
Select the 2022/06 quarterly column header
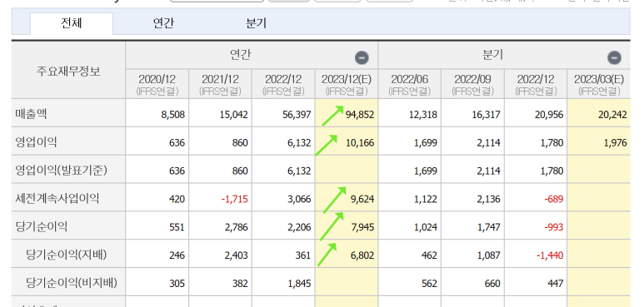click(410, 84)
